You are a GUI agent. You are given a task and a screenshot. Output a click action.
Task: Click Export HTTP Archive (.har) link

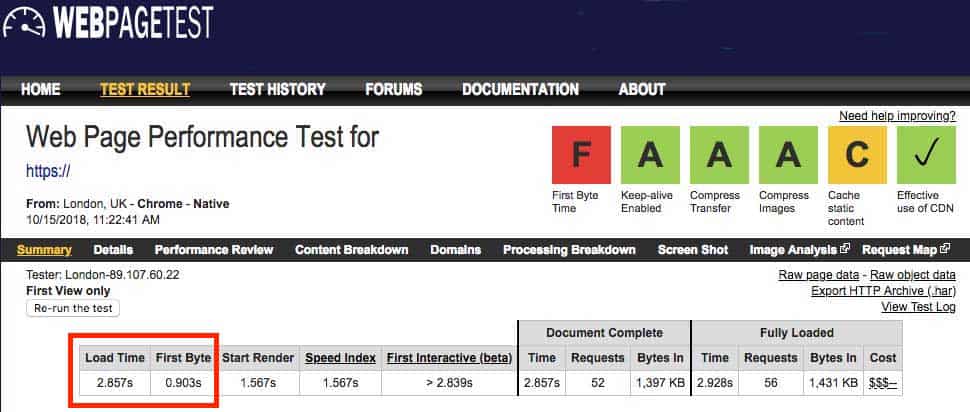[x=883, y=291]
